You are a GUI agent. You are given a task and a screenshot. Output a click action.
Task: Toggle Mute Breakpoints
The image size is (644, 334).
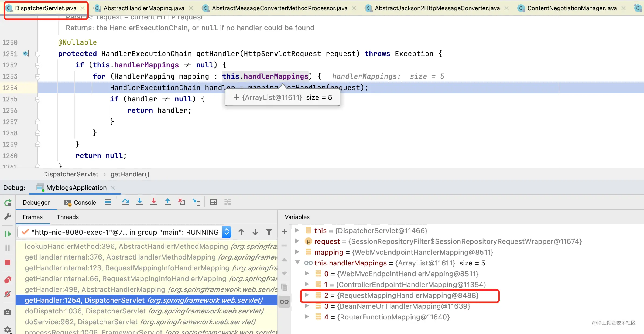coord(8,294)
